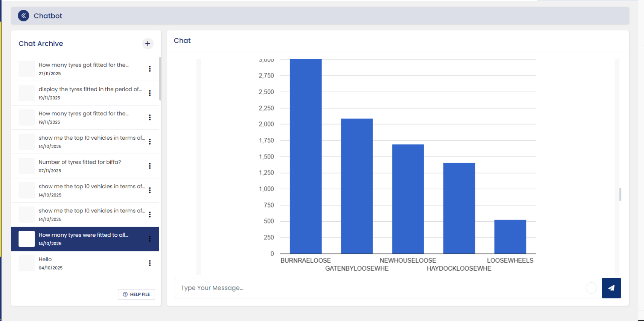Open 'Hello' chat from 04/10/2025

click(x=85, y=263)
